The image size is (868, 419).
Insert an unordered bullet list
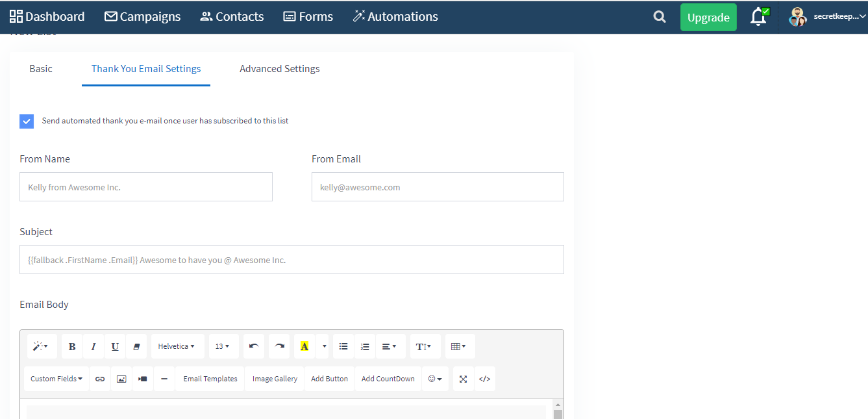[343, 346]
